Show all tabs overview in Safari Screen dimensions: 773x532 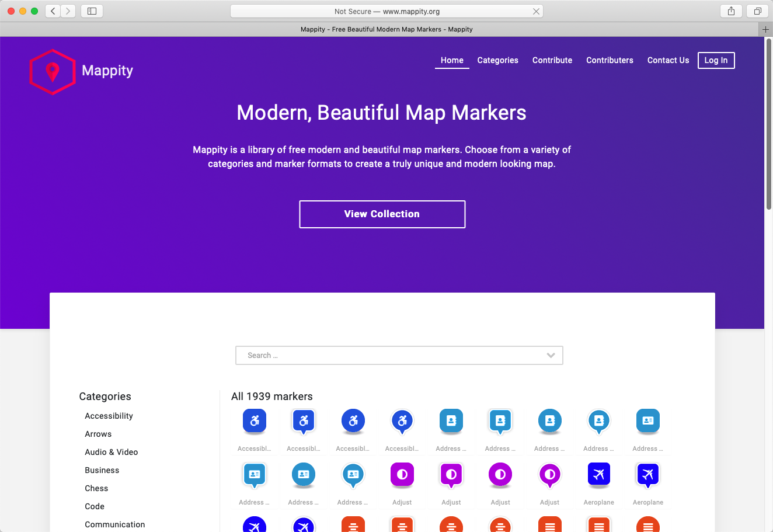[x=757, y=11]
